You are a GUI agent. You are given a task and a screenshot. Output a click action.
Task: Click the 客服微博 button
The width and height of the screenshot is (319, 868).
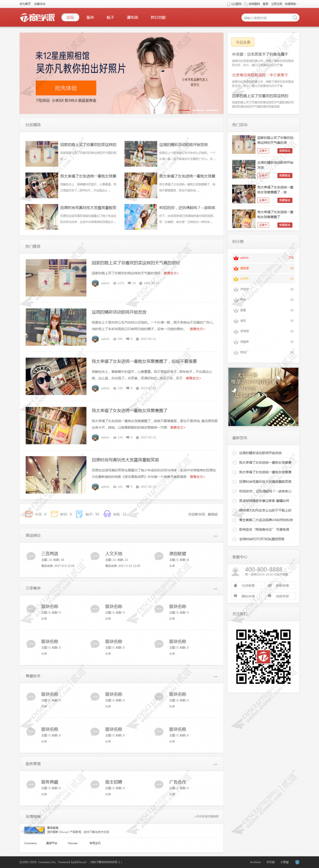click(280, 585)
